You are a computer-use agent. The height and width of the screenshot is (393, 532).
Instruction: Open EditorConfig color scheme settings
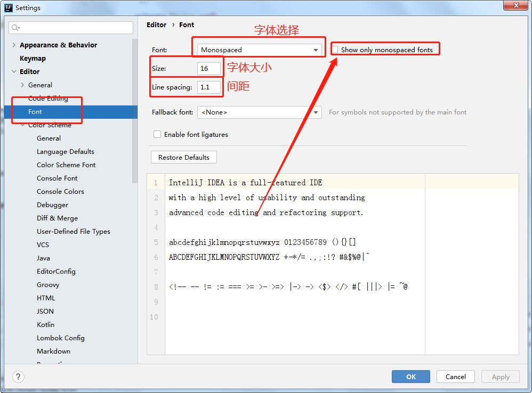pyautogui.click(x=56, y=272)
